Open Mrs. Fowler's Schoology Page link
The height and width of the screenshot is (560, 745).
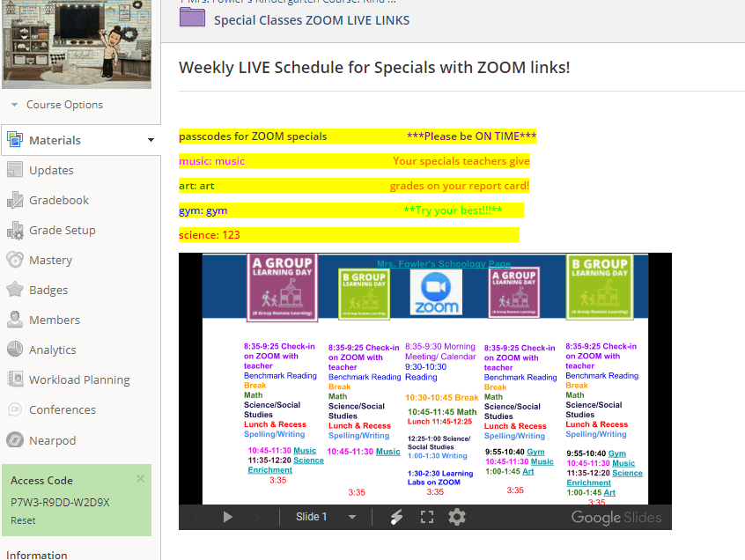click(x=443, y=263)
